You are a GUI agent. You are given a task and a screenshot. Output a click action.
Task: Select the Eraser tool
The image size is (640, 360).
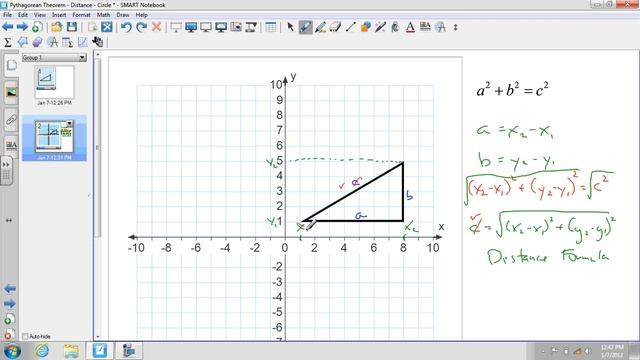click(336, 27)
